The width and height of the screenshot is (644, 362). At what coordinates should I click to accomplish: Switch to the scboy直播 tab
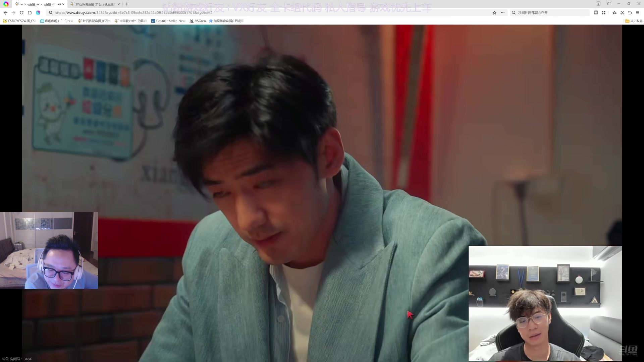(x=40, y=4)
